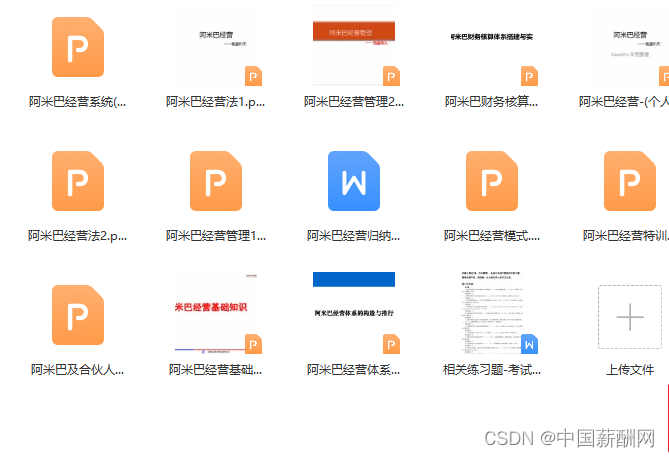Click the file name 阿米巴经营模式....
Screen dimensions: 669x457
[x=492, y=236]
